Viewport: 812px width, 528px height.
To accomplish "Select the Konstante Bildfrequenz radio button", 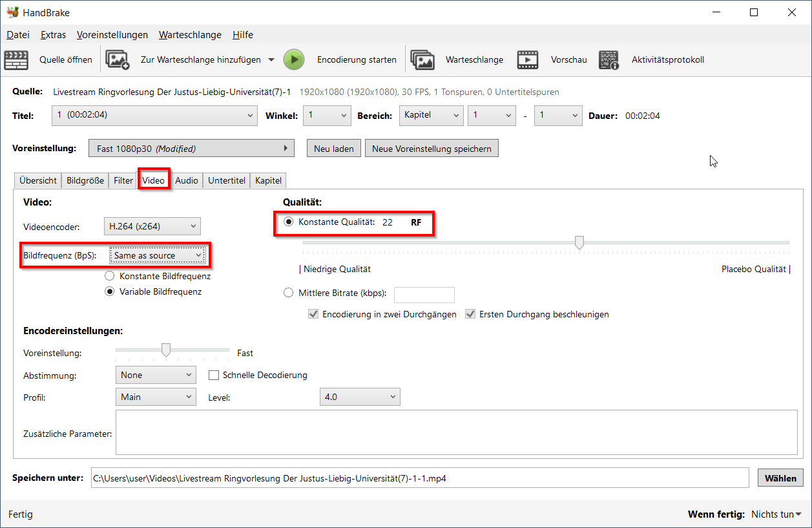I will coord(110,276).
